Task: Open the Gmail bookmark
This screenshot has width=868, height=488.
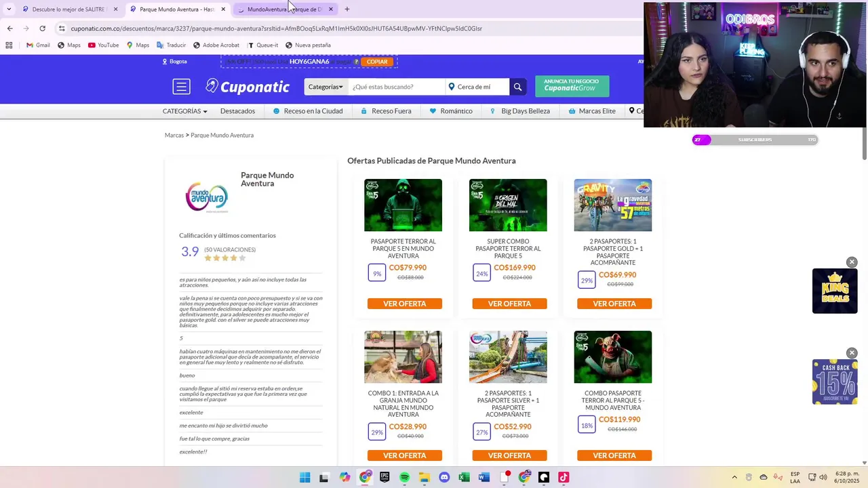Action: coord(38,45)
